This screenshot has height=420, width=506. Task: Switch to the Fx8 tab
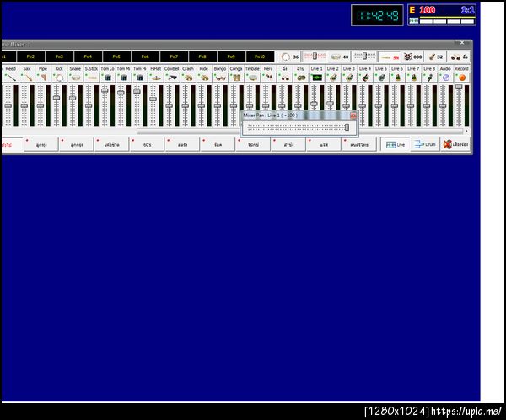tap(202, 57)
